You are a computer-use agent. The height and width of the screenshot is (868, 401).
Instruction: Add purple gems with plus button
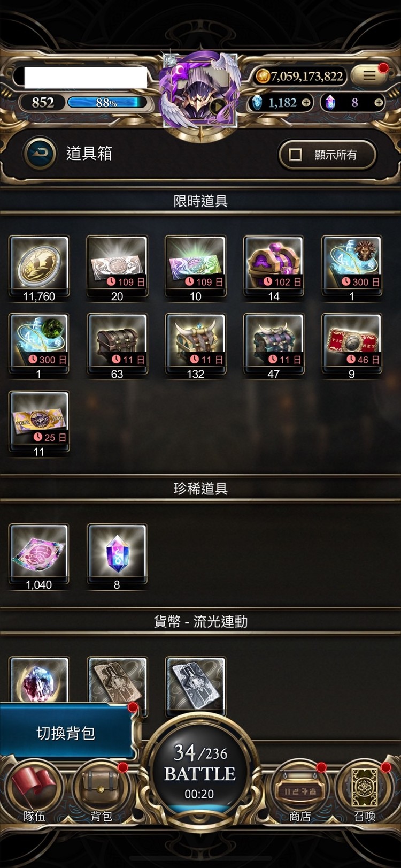coord(379,102)
